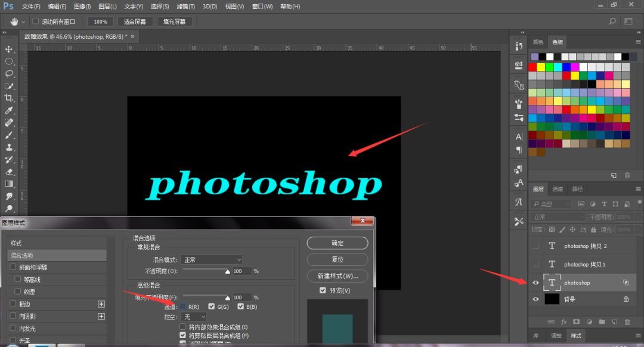
Task: Delete layer with Layers panel trash icon
Action: pos(627,322)
